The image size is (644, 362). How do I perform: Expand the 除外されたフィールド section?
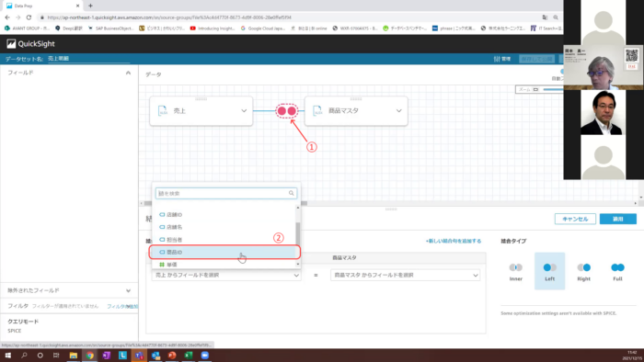[128, 290]
